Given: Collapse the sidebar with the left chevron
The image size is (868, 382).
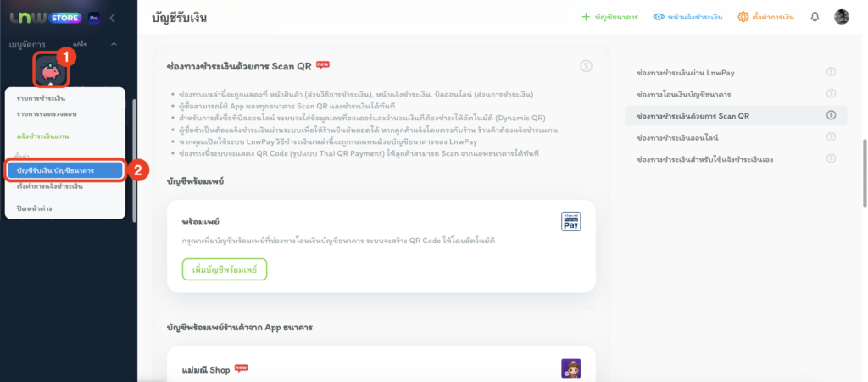Looking at the screenshot, I should 113,17.
